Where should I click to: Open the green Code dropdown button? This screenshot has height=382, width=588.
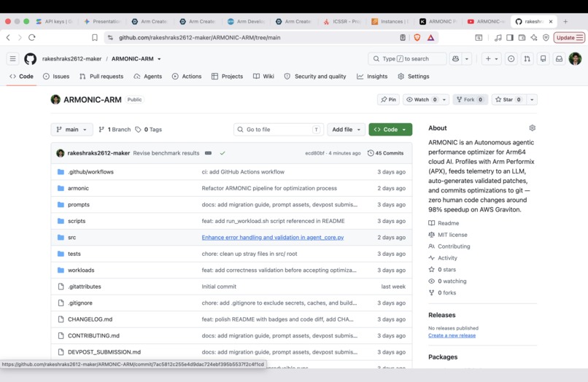pyautogui.click(x=390, y=129)
